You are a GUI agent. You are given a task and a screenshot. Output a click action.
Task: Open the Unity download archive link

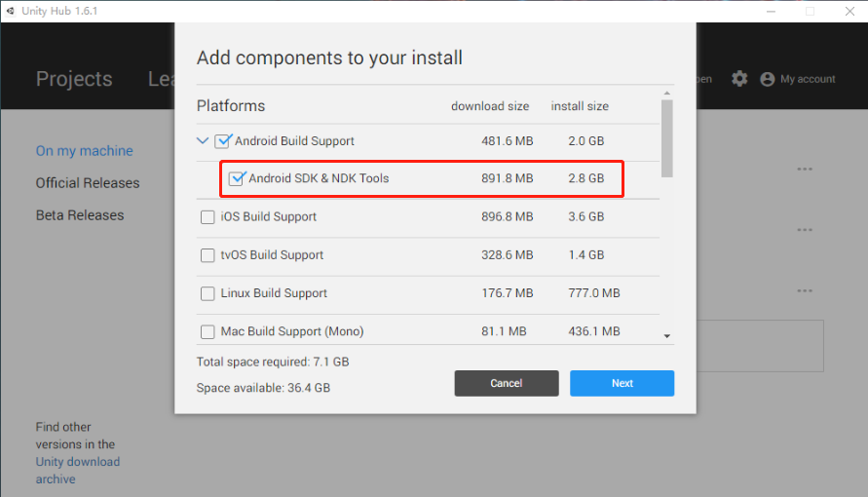click(x=78, y=470)
